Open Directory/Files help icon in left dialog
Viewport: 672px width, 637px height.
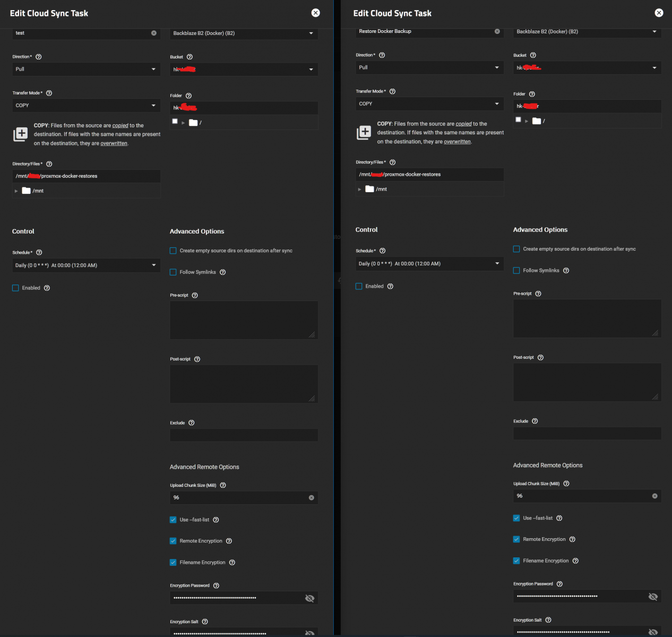pyautogui.click(x=49, y=164)
